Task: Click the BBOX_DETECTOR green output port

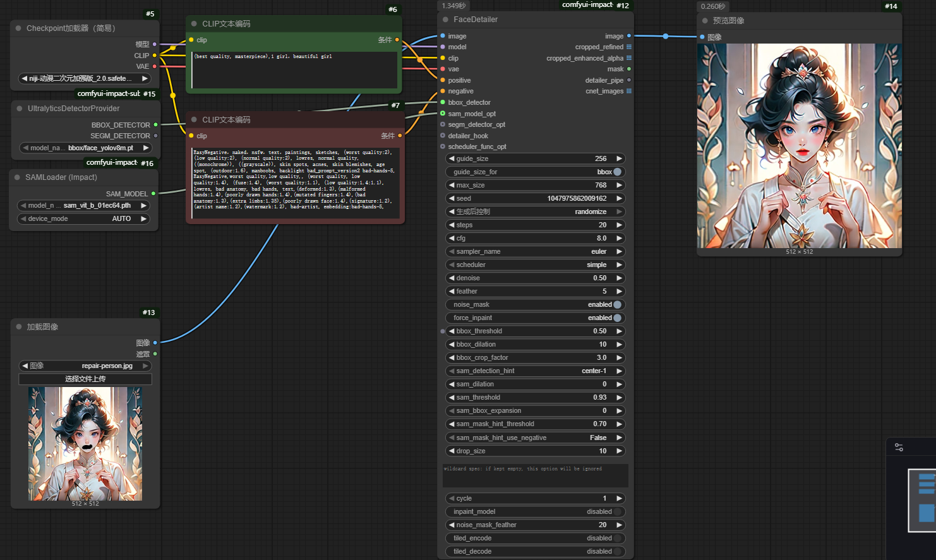Action: pos(155,125)
